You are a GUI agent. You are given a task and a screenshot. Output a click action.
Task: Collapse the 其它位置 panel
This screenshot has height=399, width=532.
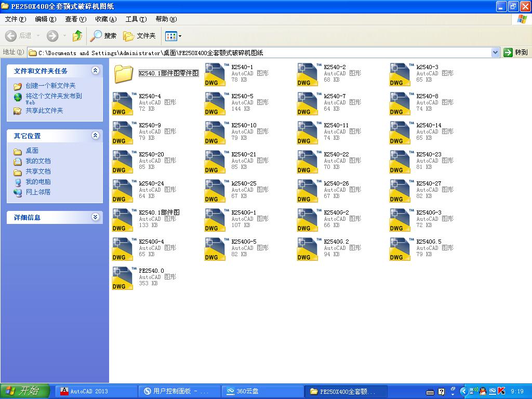[x=95, y=136]
